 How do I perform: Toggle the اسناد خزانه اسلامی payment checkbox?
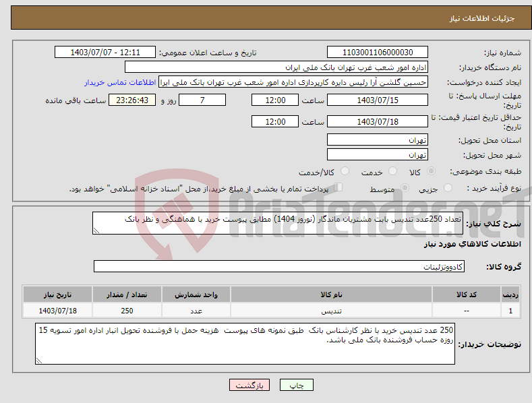pos(338,187)
